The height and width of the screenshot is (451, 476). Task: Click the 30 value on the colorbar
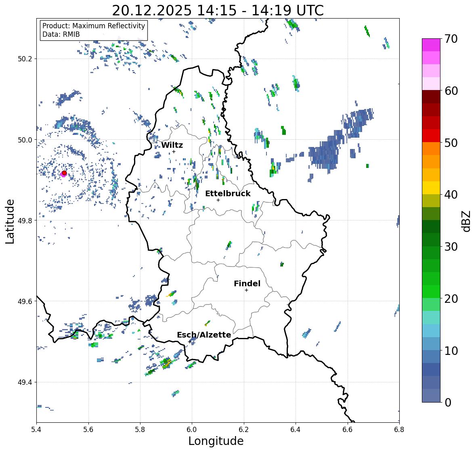coord(451,247)
